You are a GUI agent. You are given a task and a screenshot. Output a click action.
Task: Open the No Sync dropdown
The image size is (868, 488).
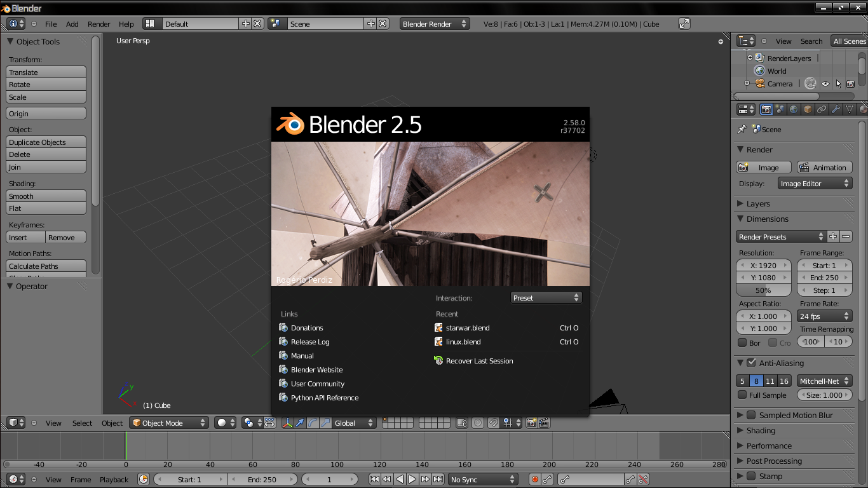(484, 480)
